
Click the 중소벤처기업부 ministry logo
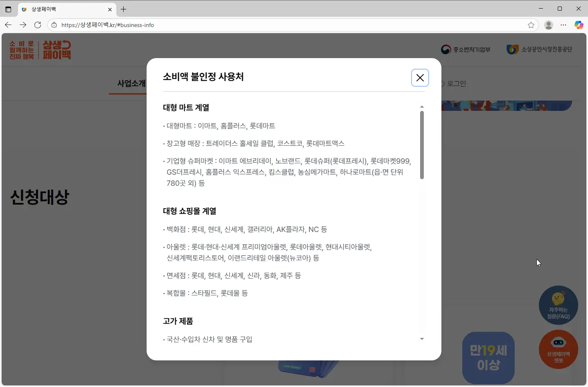pos(466,49)
